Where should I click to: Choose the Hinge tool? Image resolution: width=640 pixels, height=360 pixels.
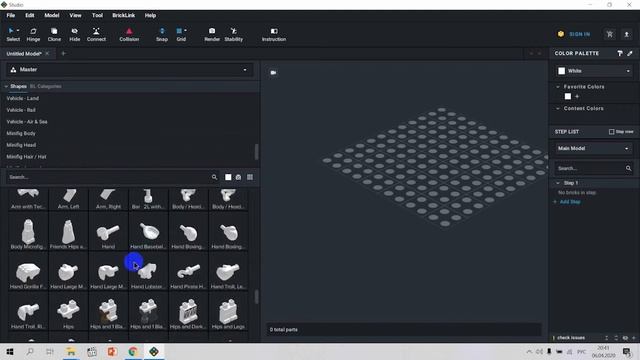[33, 35]
